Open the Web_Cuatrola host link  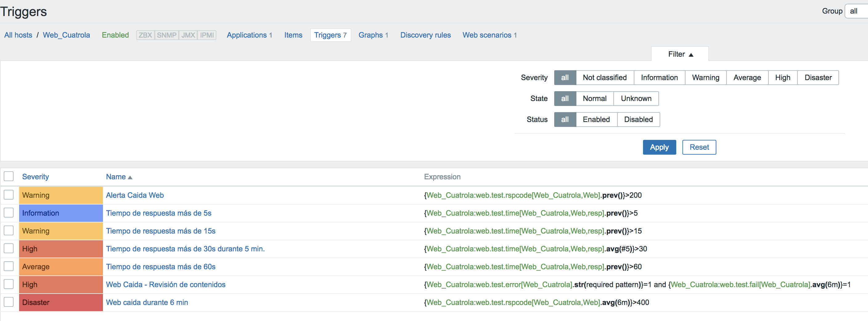[66, 35]
